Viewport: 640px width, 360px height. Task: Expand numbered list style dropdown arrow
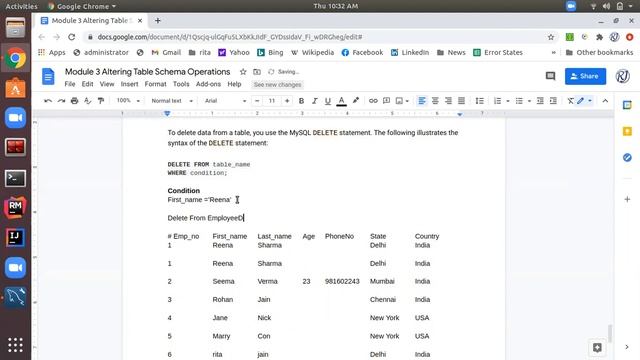tap(508, 101)
